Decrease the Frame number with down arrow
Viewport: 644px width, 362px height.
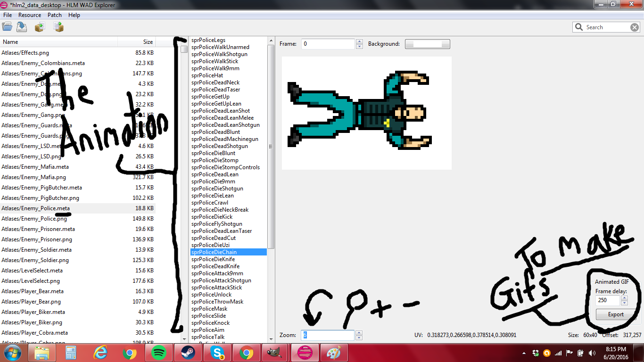[x=360, y=46]
